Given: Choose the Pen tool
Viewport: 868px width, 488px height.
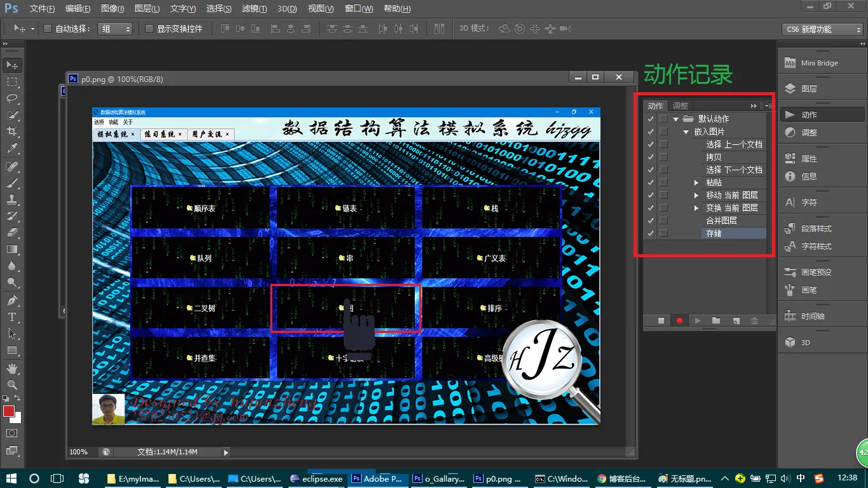Looking at the screenshot, I should coord(12,300).
